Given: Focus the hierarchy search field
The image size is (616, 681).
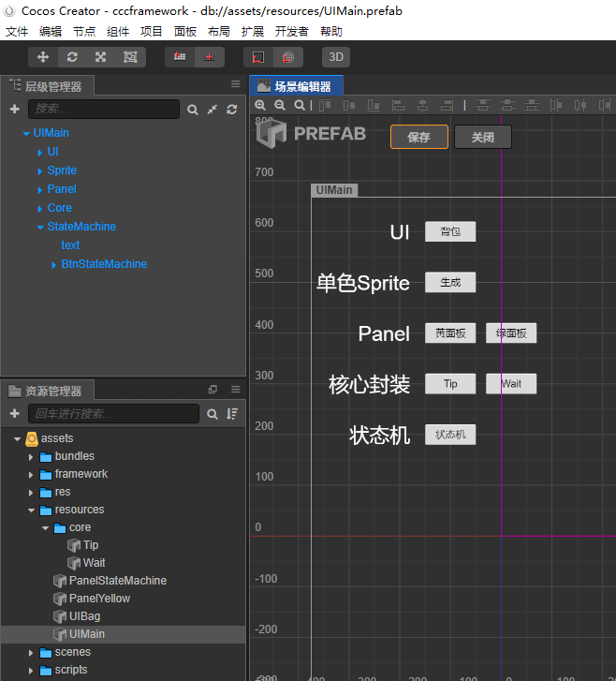Looking at the screenshot, I should click(104, 109).
